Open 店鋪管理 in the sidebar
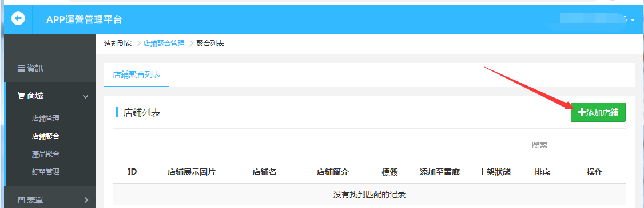 point(46,119)
